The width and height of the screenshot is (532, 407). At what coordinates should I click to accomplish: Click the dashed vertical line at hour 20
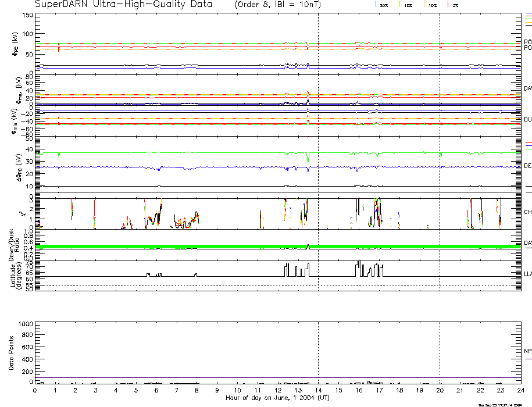[440, 174]
